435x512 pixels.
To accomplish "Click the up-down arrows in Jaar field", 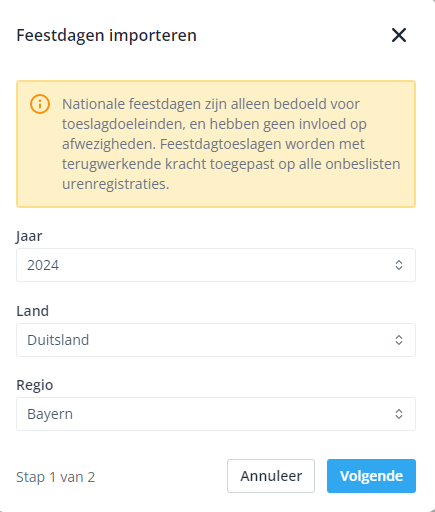I will pyautogui.click(x=399, y=265).
